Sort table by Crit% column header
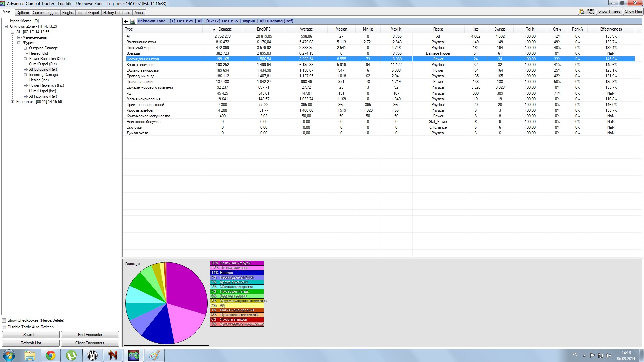Screen dimensions: 644x362 [557, 29]
